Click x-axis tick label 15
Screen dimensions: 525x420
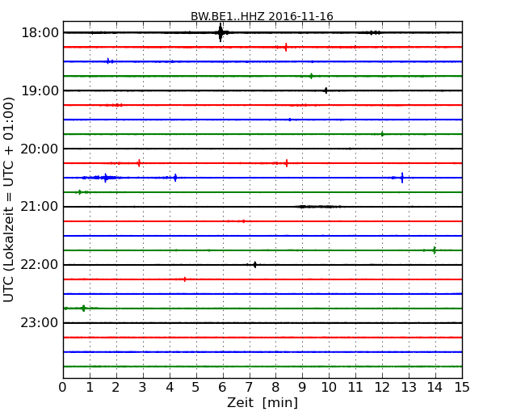click(x=462, y=387)
